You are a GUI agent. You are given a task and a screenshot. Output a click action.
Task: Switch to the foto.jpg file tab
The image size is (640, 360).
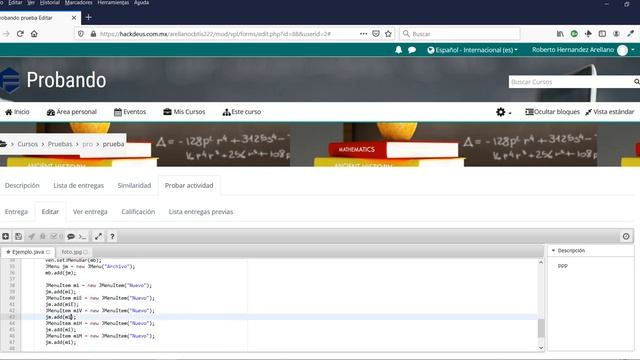[74, 252]
